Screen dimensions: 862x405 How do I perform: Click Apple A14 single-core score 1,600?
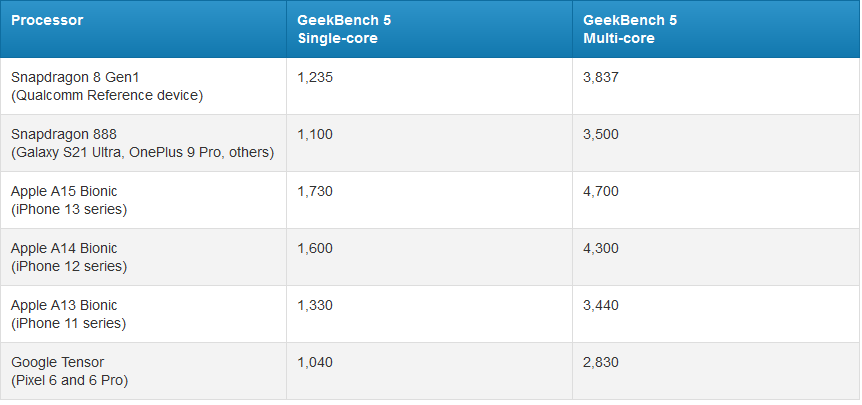coord(314,248)
